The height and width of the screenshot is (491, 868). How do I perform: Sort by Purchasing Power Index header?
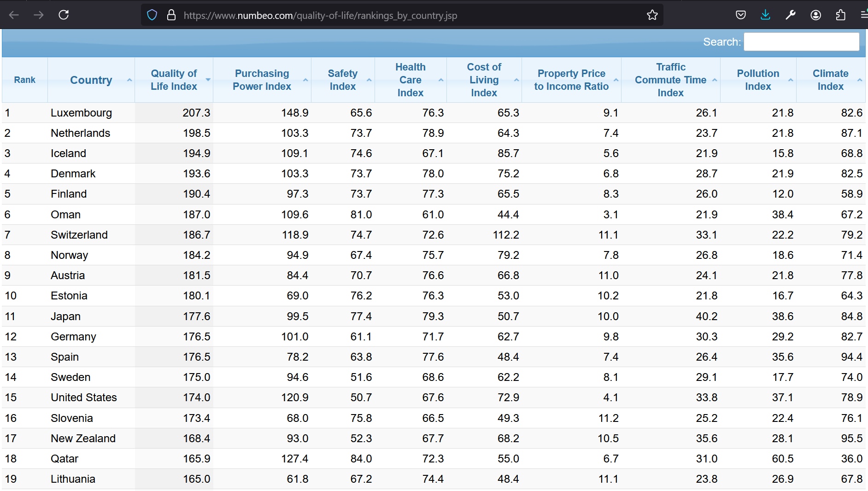point(262,80)
